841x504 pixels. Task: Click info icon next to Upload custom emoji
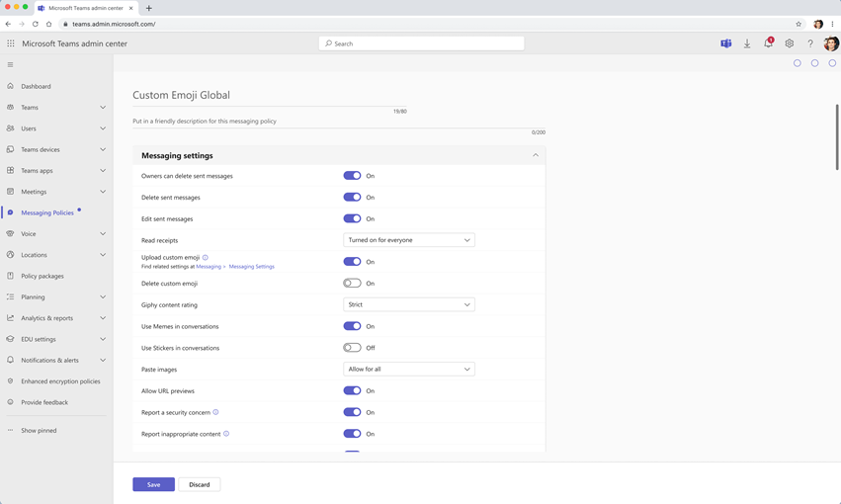tap(205, 257)
